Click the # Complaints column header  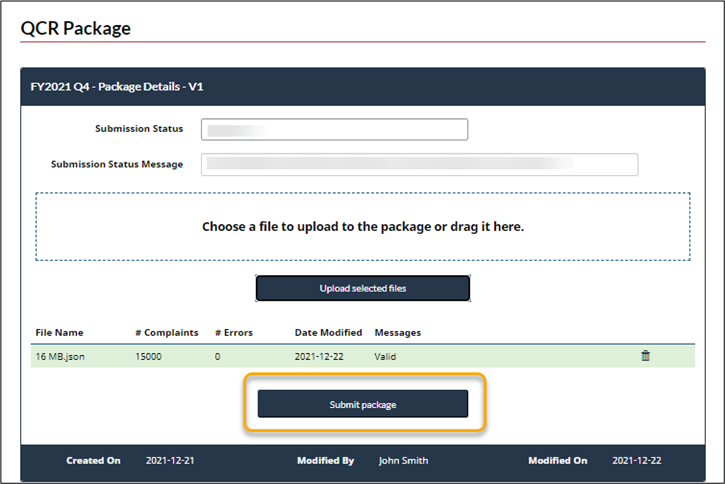167,332
